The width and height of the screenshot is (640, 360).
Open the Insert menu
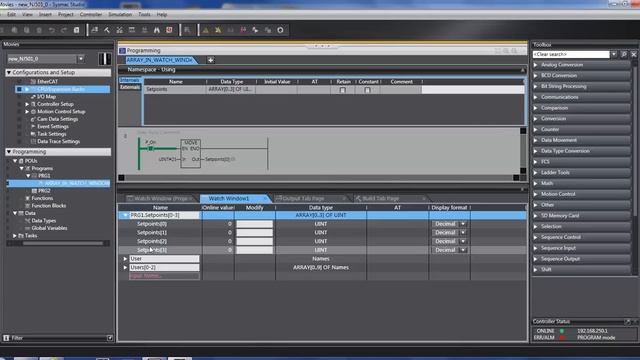coord(45,14)
